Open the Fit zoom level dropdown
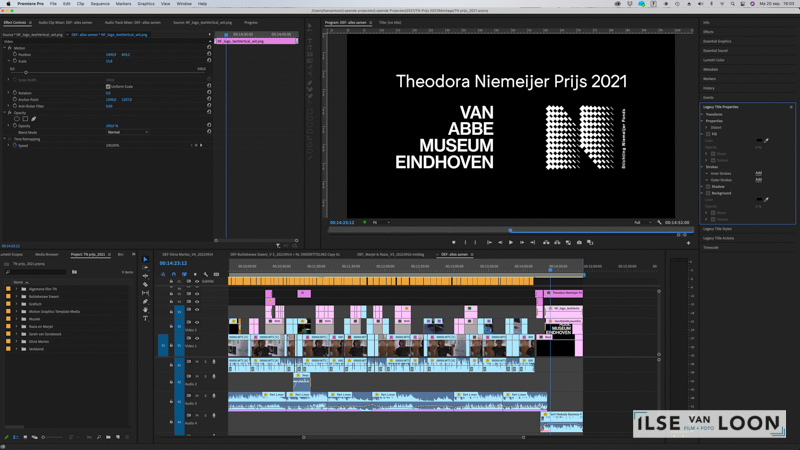 pyautogui.click(x=381, y=222)
